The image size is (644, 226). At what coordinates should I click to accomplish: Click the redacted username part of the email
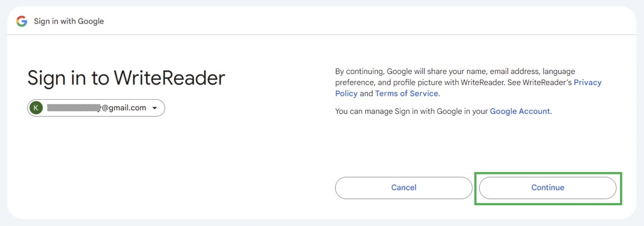(x=74, y=108)
